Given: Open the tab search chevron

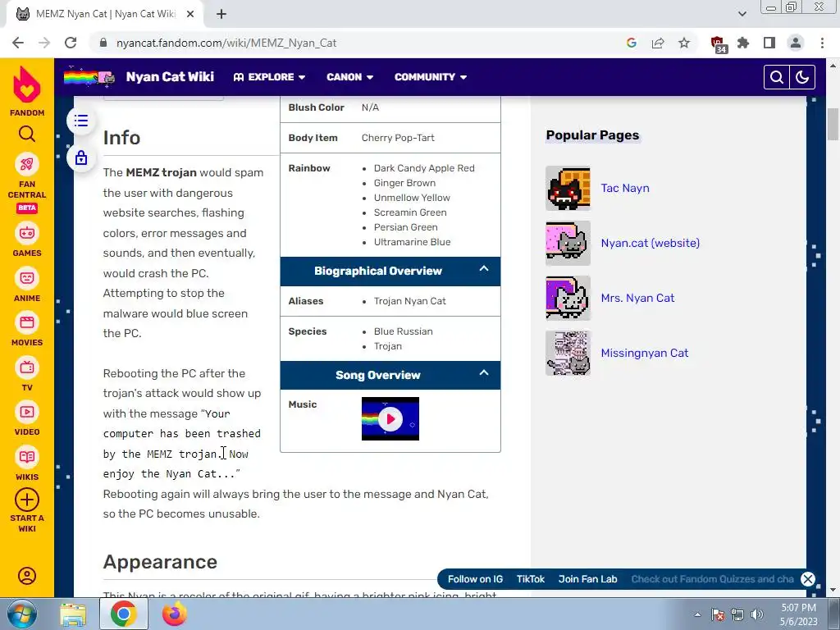Looking at the screenshot, I should [742, 14].
